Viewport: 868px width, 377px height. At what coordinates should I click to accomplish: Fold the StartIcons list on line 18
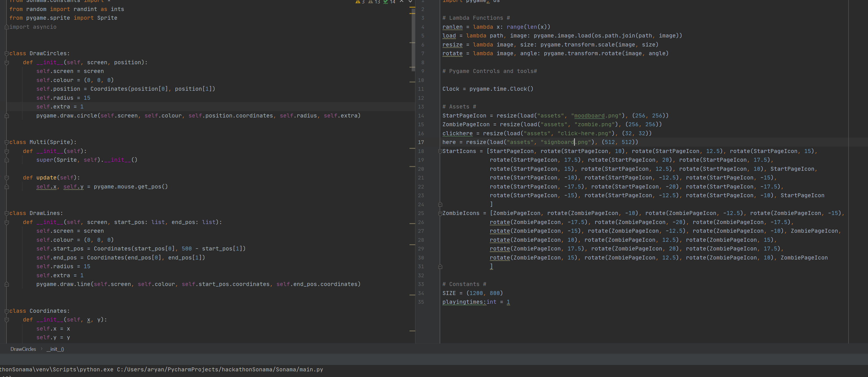point(440,151)
